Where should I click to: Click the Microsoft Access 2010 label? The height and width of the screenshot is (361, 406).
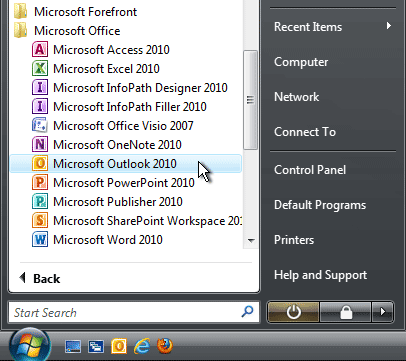[x=111, y=50]
